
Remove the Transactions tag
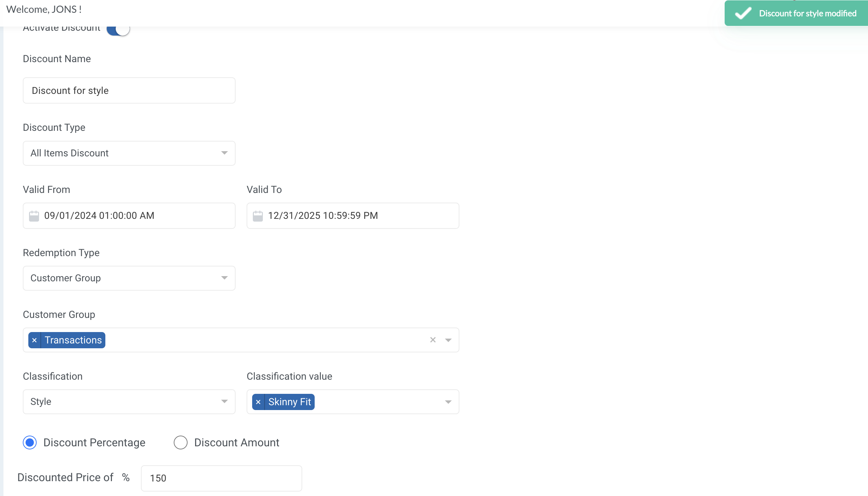[x=35, y=340]
